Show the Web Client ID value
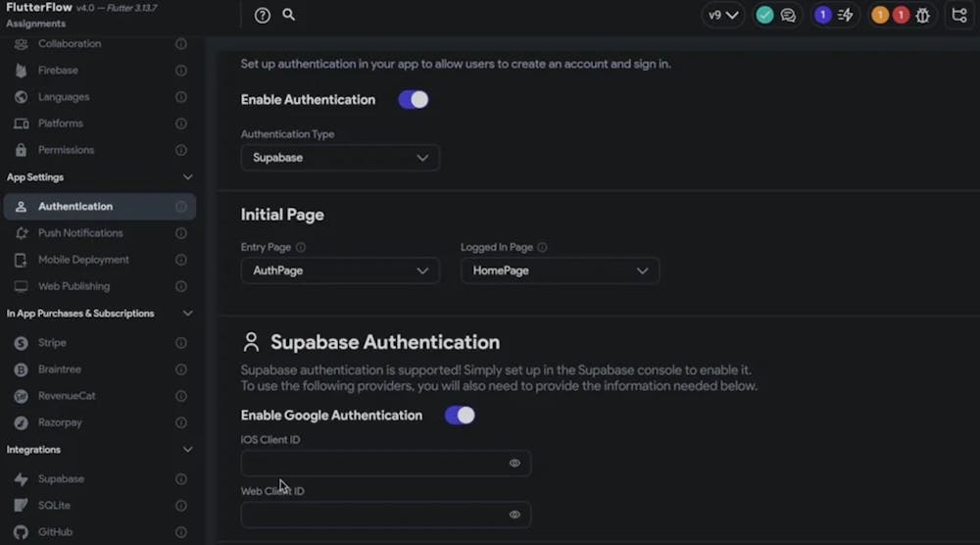The image size is (980, 545). coord(514,515)
